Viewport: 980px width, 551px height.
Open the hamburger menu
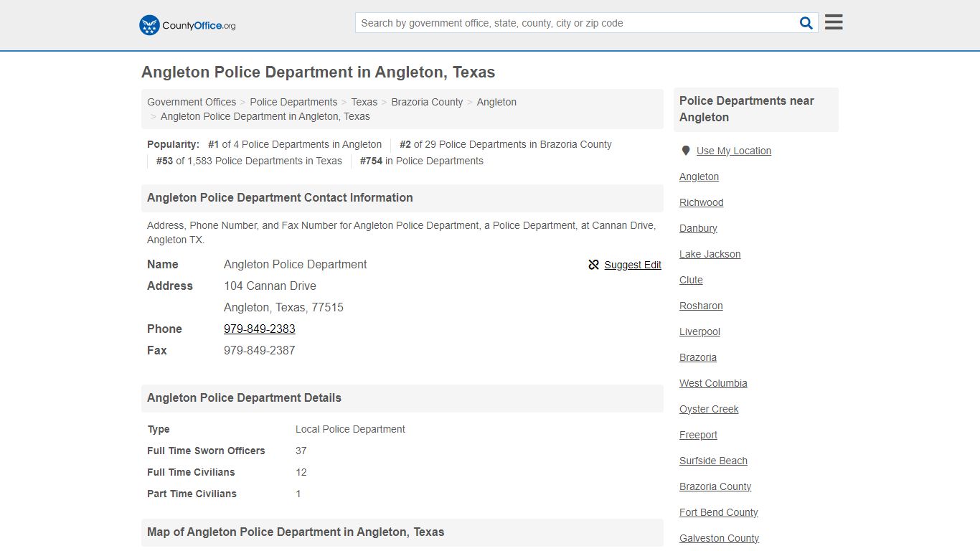tap(834, 22)
